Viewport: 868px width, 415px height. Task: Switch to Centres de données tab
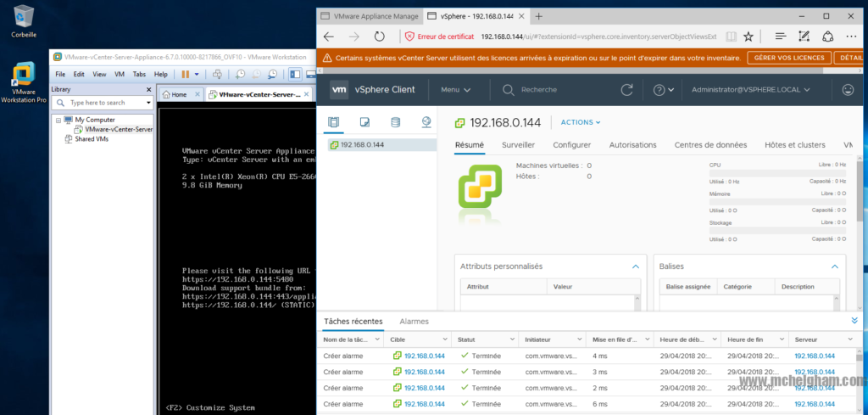(x=710, y=145)
